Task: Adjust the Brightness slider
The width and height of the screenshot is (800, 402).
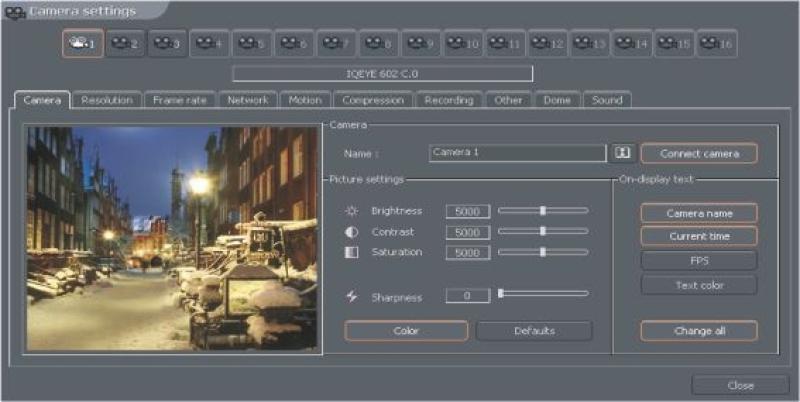Action: pyautogui.click(x=543, y=211)
